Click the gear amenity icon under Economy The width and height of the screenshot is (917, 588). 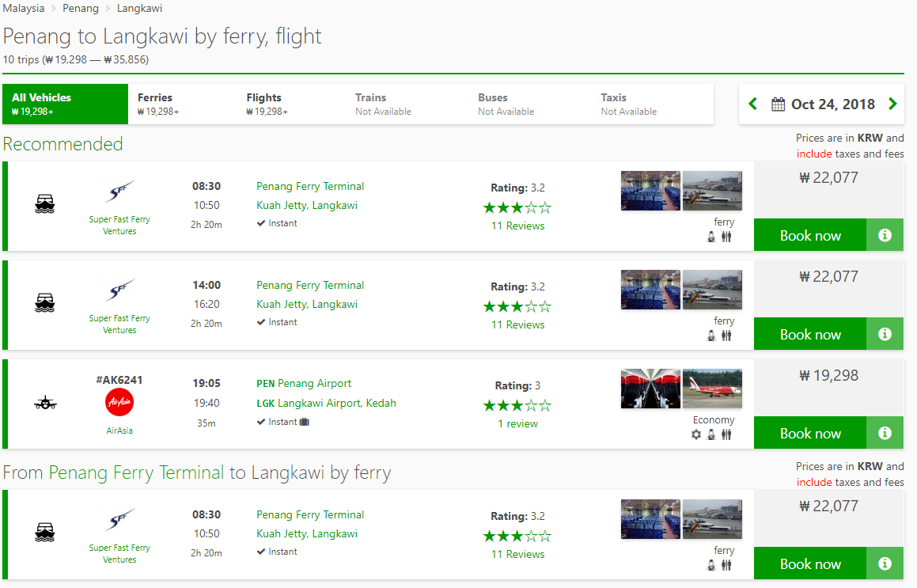tap(696, 434)
